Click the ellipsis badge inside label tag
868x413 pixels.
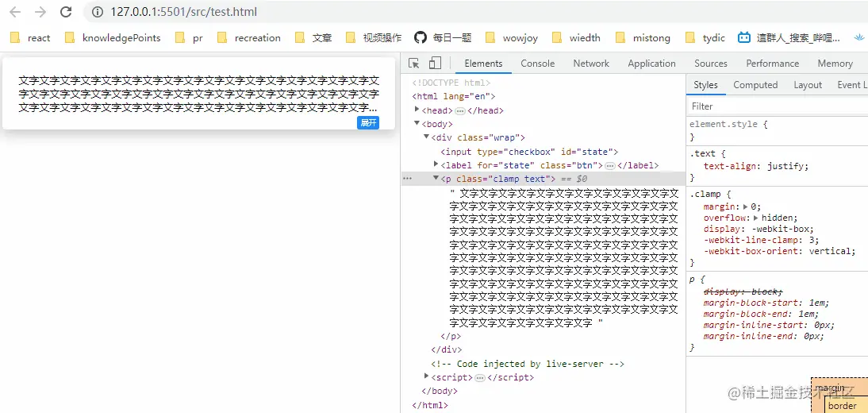(610, 166)
